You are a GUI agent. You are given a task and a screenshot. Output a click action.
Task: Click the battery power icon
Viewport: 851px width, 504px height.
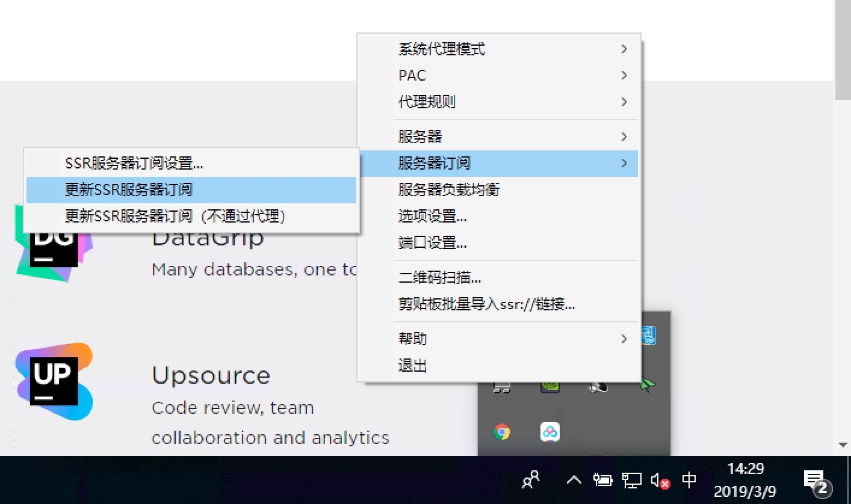tap(602, 480)
